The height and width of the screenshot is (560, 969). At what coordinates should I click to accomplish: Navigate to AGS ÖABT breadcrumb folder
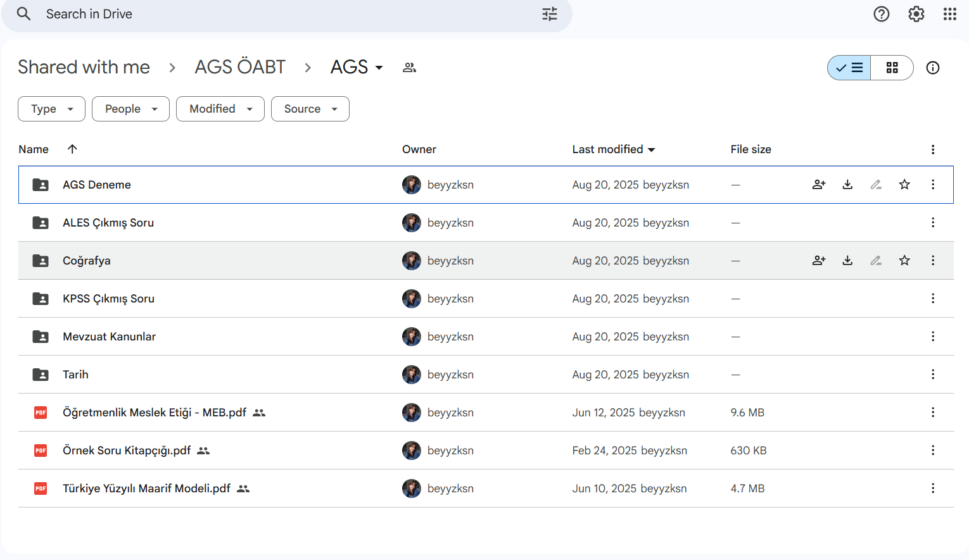pyautogui.click(x=240, y=67)
